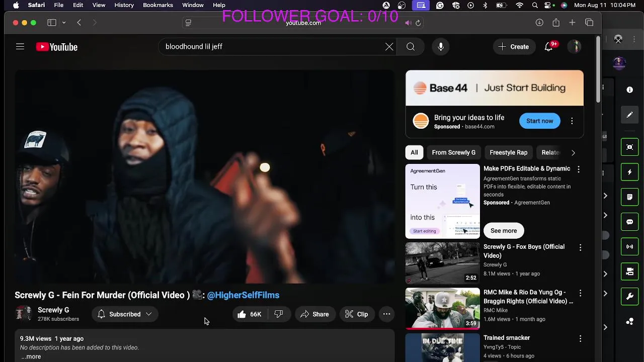This screenshot has height=362, width=644.
Task: Go to YouTube home via logo
Action: 57,47
